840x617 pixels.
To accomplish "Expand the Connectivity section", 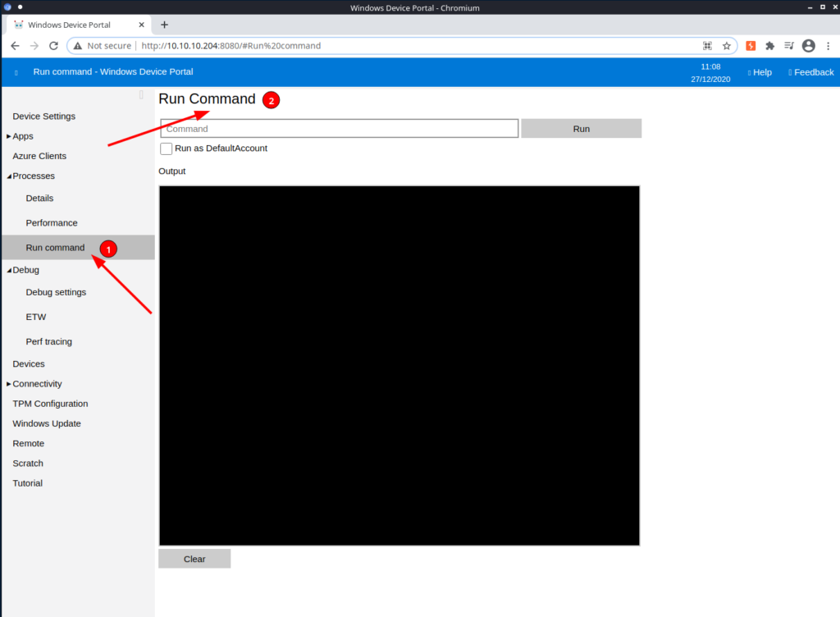I will point(8,384).
